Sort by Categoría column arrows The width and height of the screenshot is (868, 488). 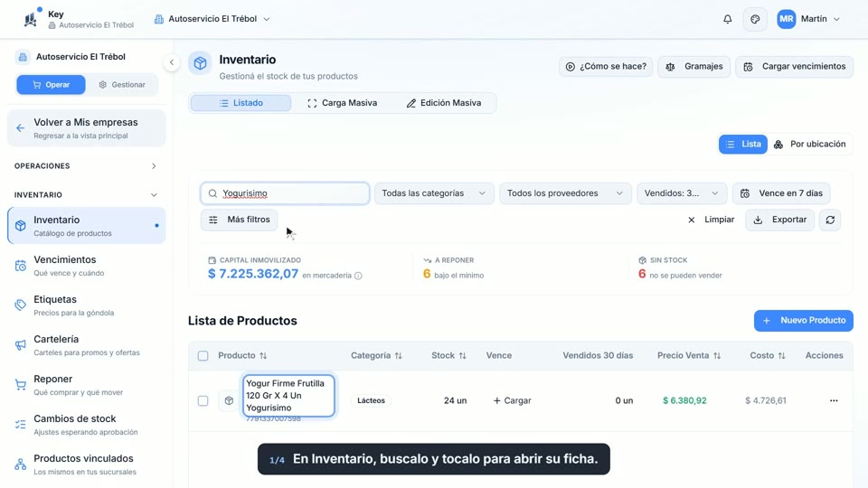coord(399,356)
